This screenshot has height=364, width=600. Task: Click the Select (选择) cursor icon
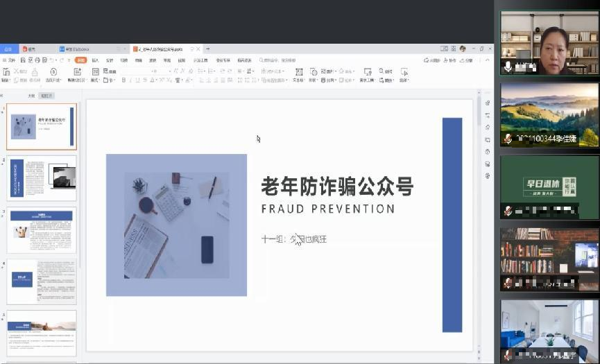point(404,71)
